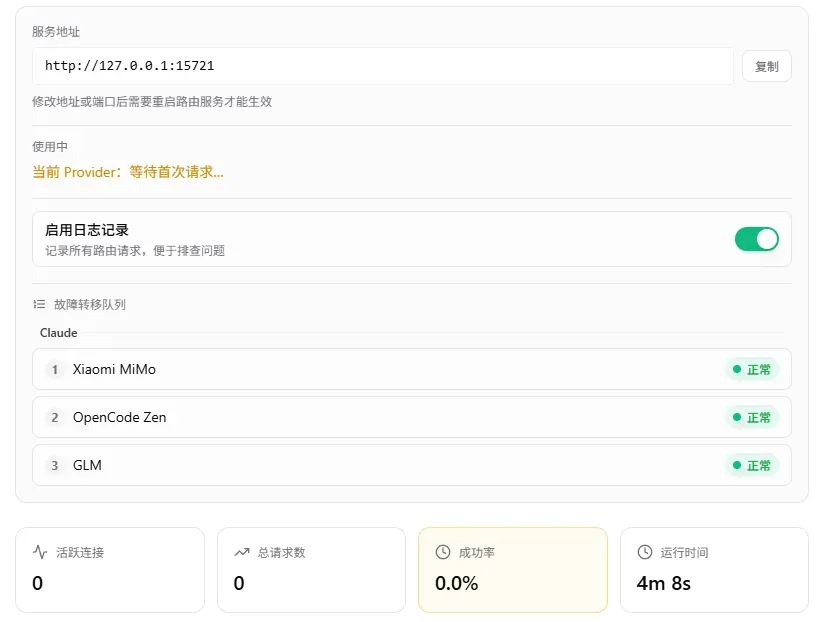This screenshot has height=622, width=822.
Task: Click the service address field http://127.0.0.1:15721
Action: coord(383,66)
